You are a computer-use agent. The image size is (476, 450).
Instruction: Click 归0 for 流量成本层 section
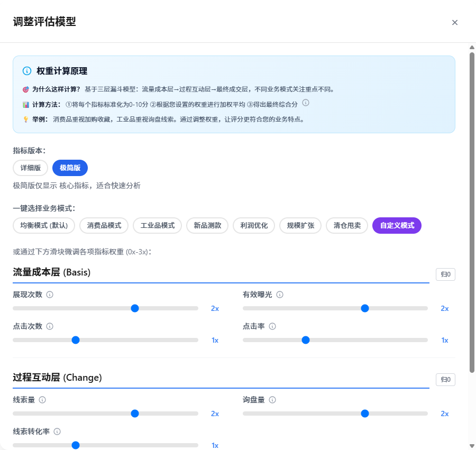[x=445, y=274]
